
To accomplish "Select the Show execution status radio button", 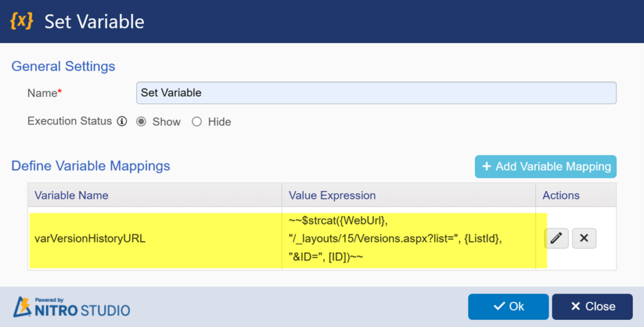I will tap(142, 122).
